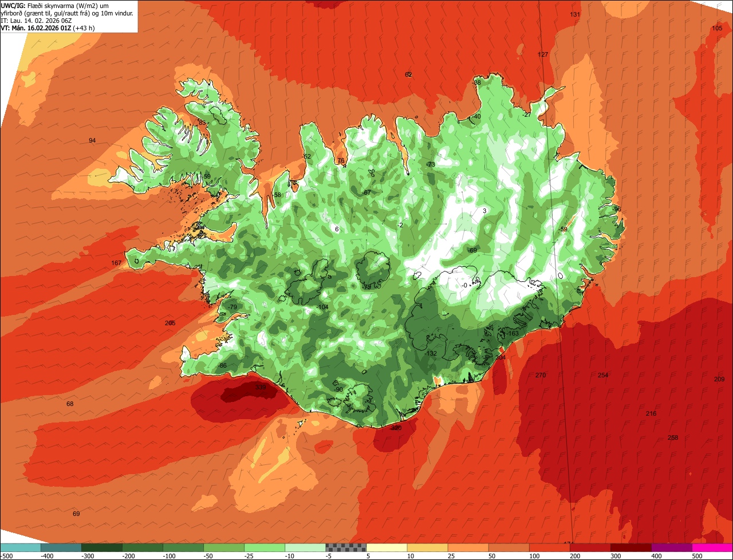Click the checkered legend swatch between -5 and 5
733x560 pixels.
[346, 547]
